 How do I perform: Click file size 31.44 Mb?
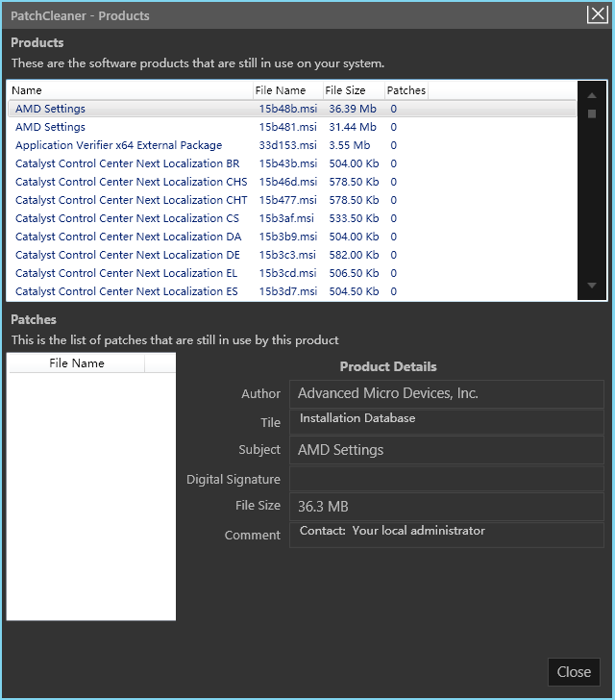(353, 127)
